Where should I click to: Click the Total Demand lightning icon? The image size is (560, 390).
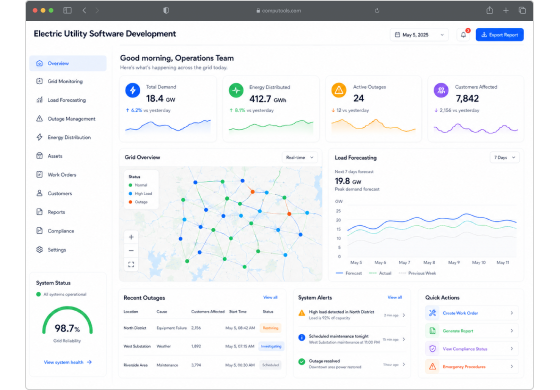[132, 90]
